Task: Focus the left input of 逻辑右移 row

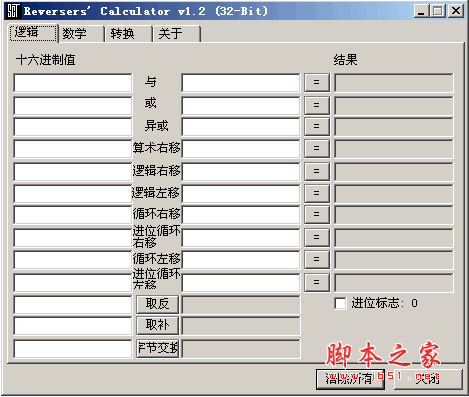Action: 73,172
